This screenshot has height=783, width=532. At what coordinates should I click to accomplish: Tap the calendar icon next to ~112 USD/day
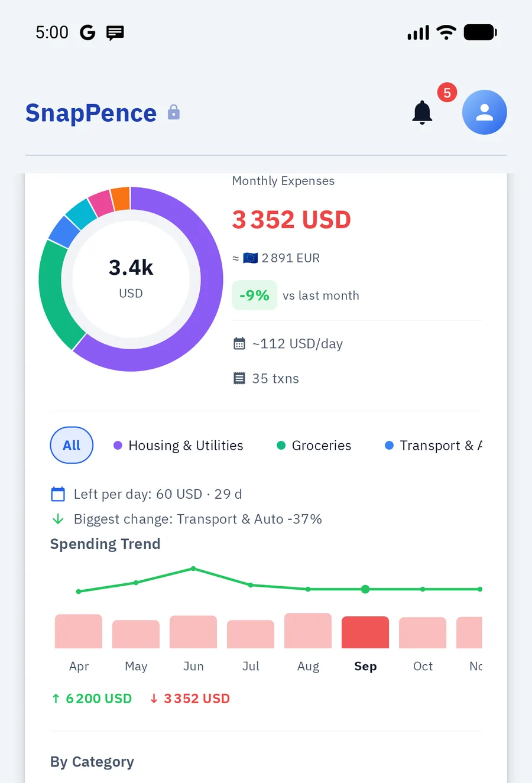pyautogui.click(x=239, y=344)
